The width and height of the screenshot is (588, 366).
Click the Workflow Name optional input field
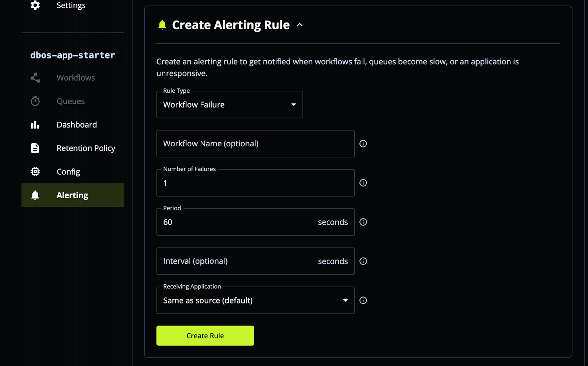[x=255, y=143]
